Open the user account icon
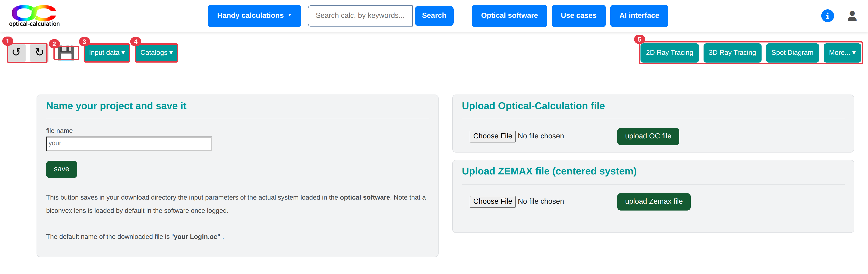Viewport: 868px width, 274px height. click(x=852, y=16)
